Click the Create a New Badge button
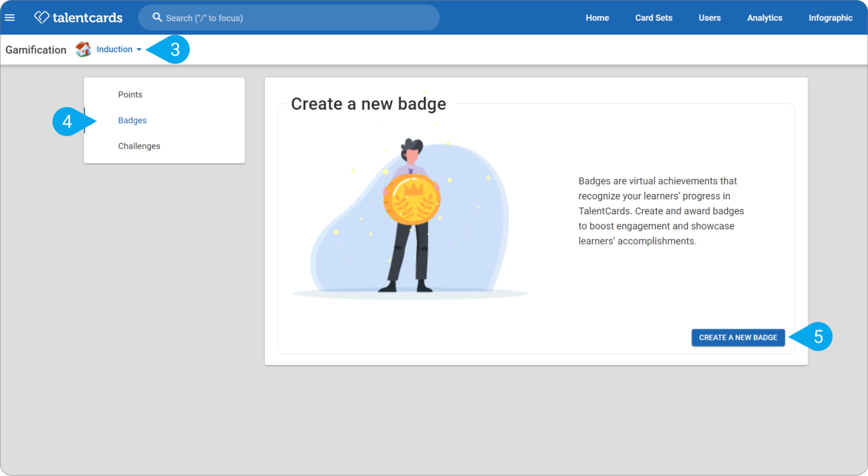Screen dimensions: 868x476 pos(738,338)
